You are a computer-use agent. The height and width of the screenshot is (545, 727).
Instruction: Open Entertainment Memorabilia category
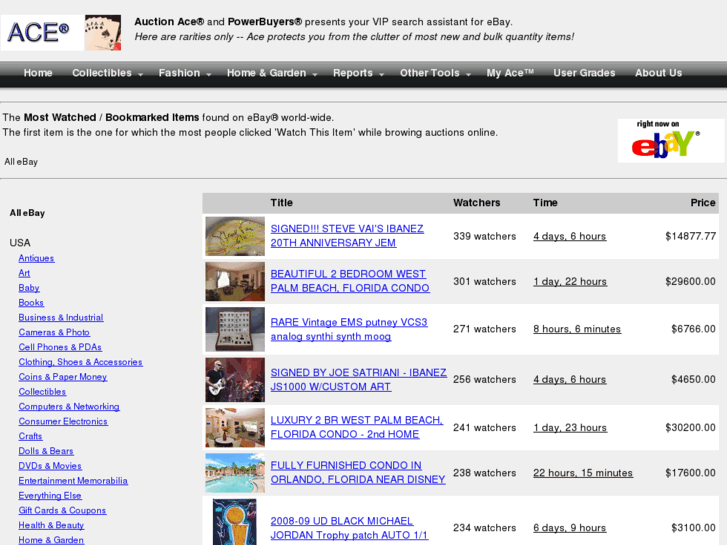(73, 481)
